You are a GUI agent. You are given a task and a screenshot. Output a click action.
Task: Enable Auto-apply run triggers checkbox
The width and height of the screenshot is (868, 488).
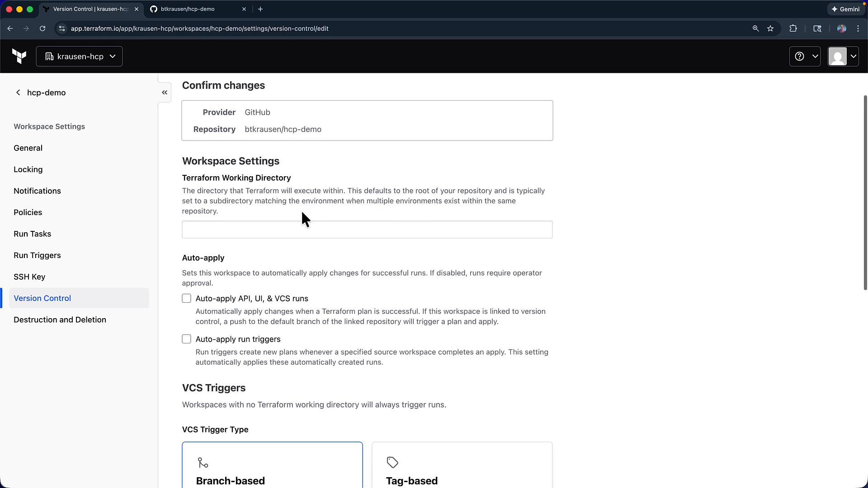pyautogui.click(x=186, y=339)
